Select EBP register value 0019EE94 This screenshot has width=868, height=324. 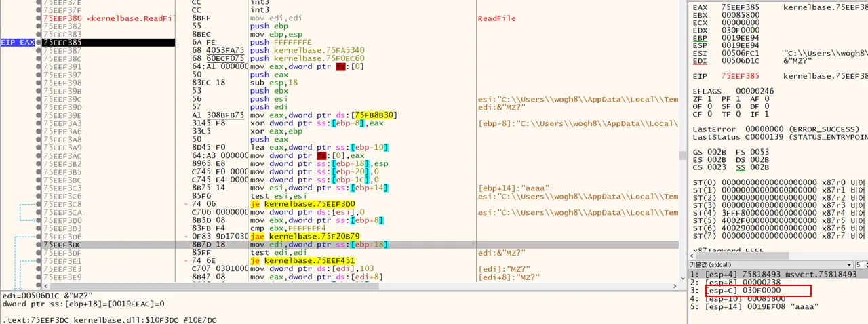point(741,38)
